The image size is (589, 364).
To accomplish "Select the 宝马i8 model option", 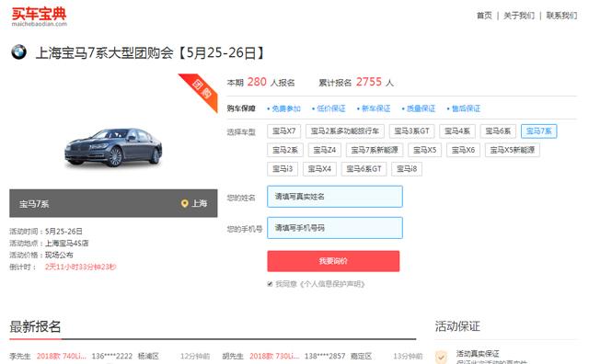I will click(x=407, y=169).
